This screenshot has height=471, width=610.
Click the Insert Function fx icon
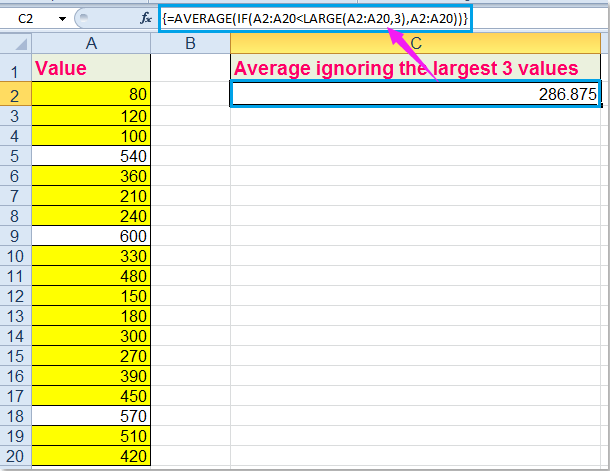coord(143,17)
